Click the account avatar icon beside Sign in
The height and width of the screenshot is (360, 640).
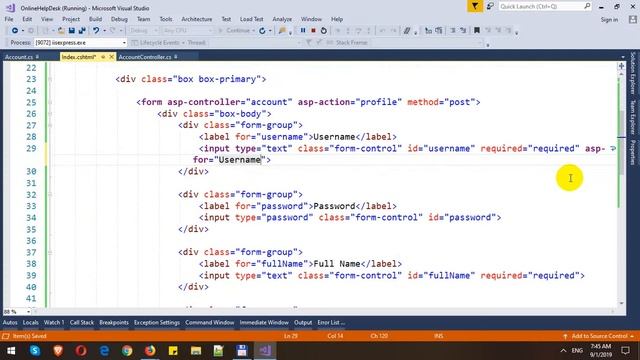click(633, 19)
